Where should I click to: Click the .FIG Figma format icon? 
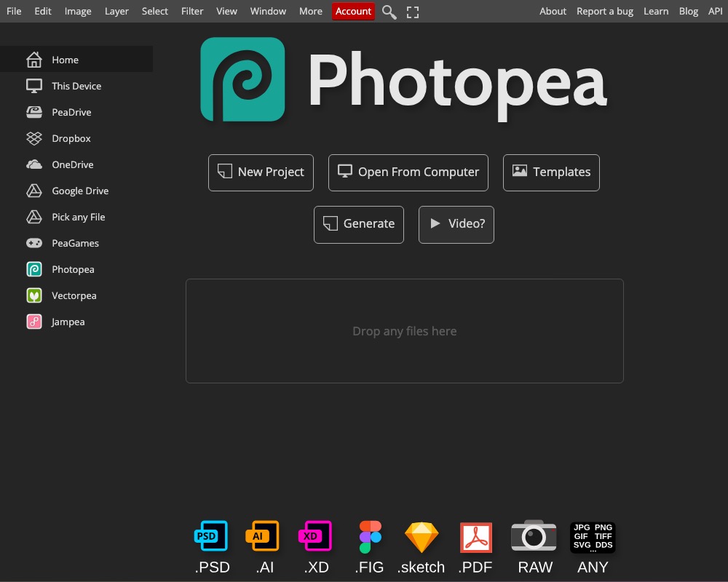pyautogui.click(x=370, y=537)
